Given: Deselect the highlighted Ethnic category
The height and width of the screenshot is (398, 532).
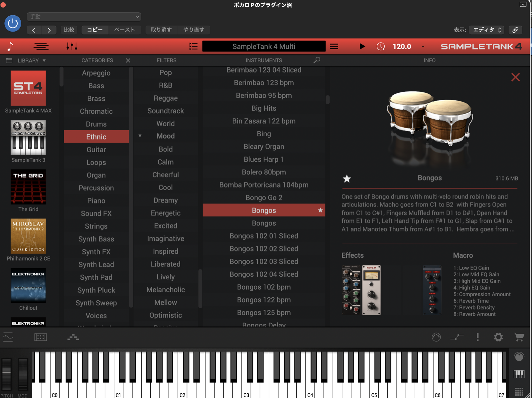Looking at the screenshot, I should 96,137.
